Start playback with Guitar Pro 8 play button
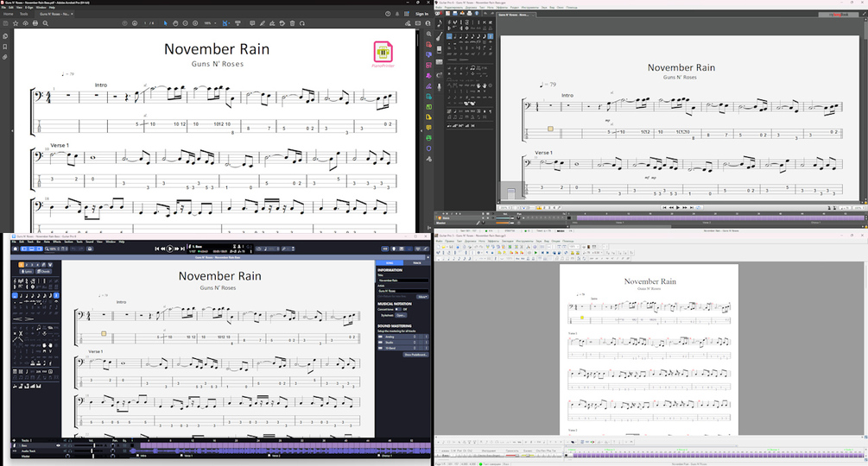The width and height of the screenshot is (868, 466). [x=170, y=249]
